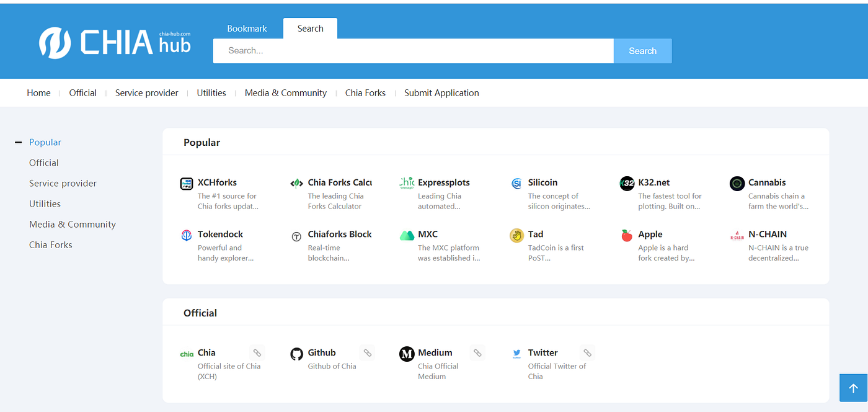Open Media & Community in navigation bar
Image resolution: width=868 pixels, height=412 pixels.
click(286, 93)
